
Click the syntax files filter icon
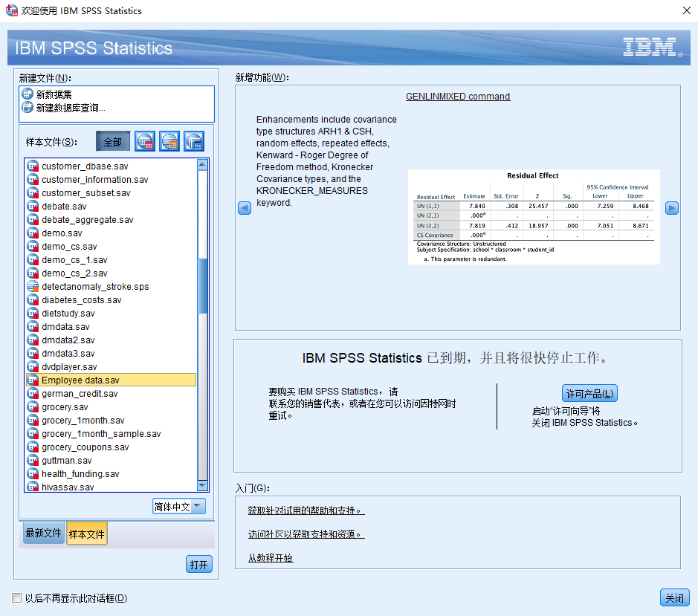pos(169,141)
